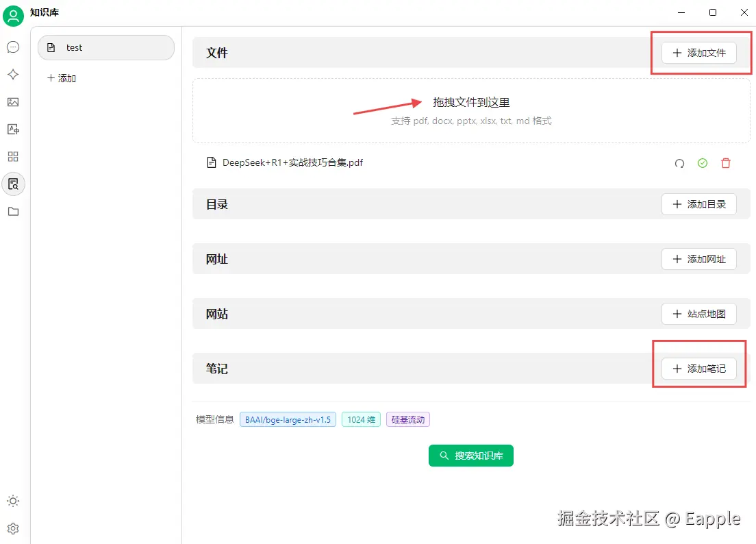This screenshot has height=544, width=756.
Task: Click the green check status icon
Action: [x=703, y=163]
